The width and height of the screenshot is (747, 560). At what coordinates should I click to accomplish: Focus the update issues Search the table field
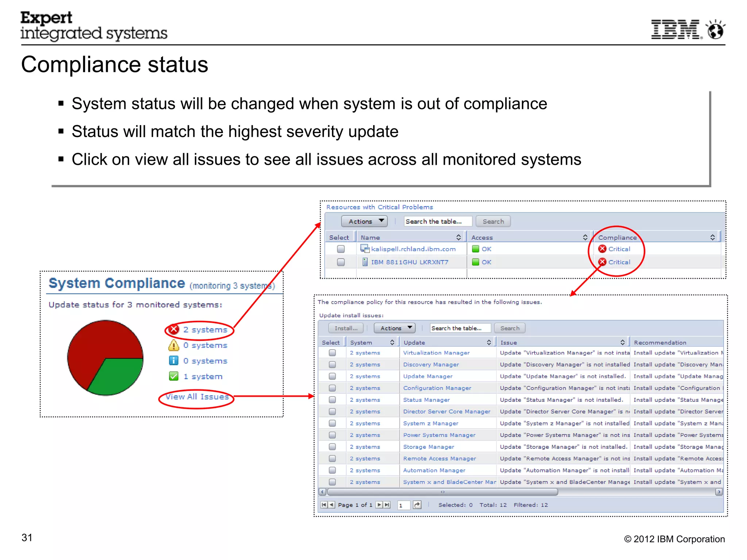click(460, 328)
